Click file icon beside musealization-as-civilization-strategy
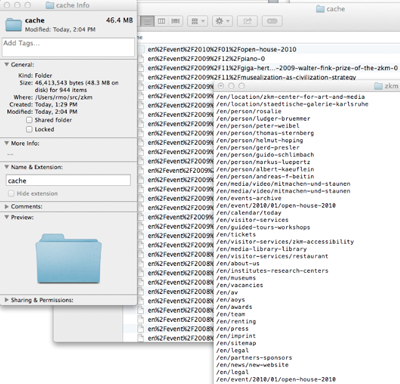Image resolution: width=400 pixels, height=384 pixels. 141,77
